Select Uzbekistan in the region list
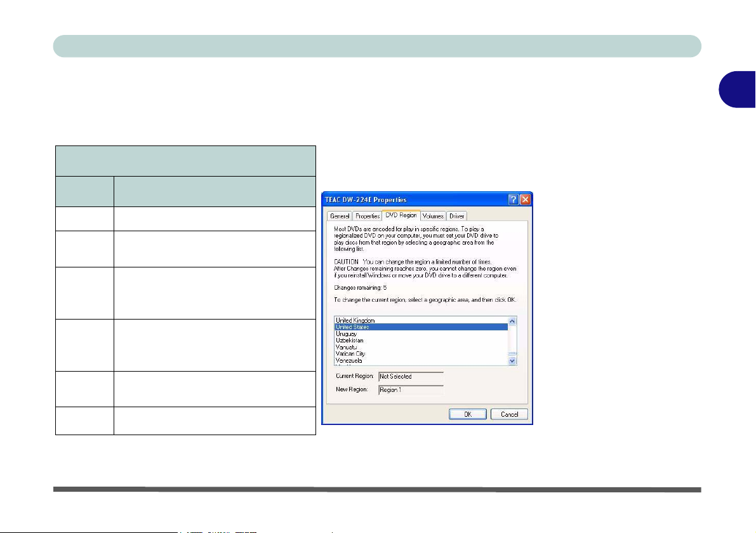 (x=421, y=341)
